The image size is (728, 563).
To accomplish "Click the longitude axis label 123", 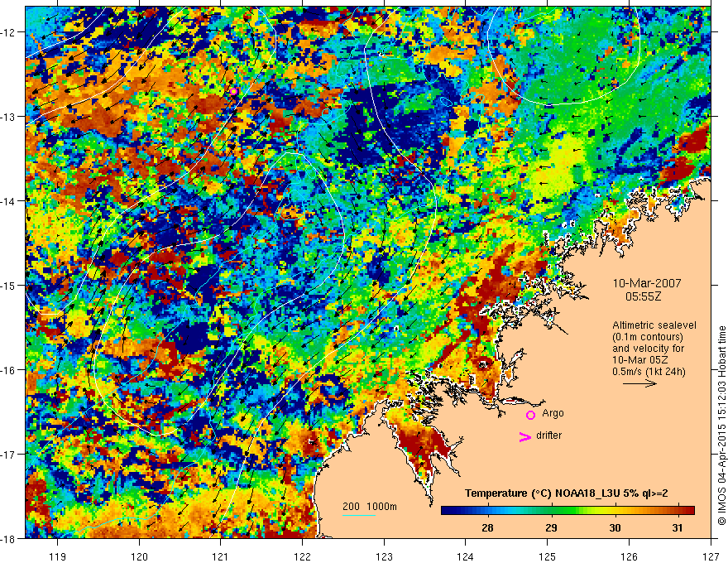I will [384, 556].
